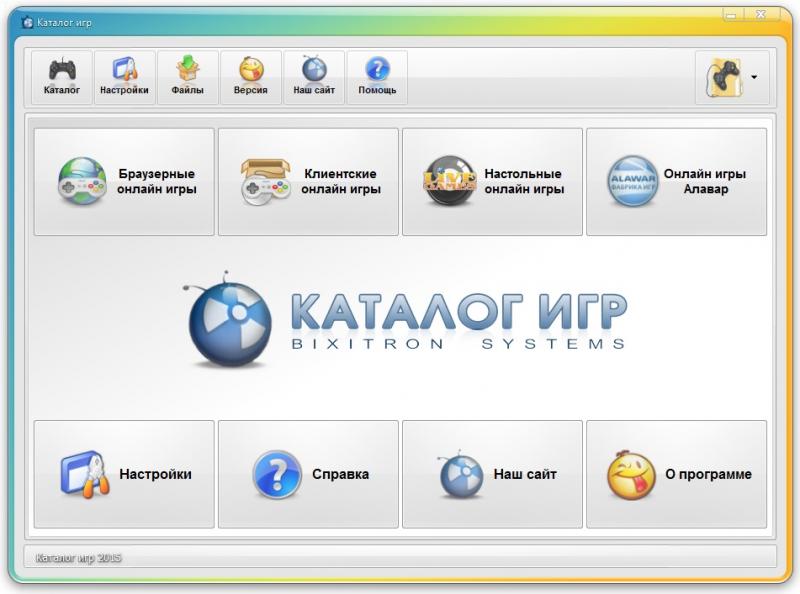
Task: Show the О программе smiley tile
Action: [x=677, y=474]
